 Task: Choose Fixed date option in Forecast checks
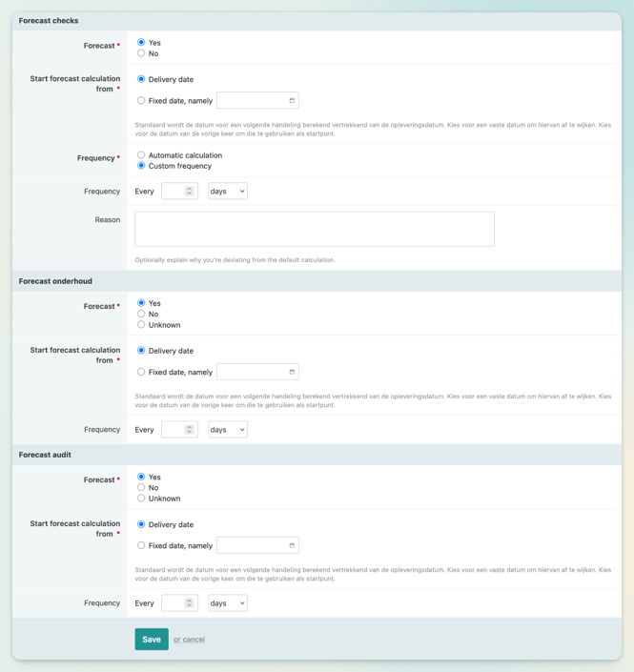click(x=141, y=100)
